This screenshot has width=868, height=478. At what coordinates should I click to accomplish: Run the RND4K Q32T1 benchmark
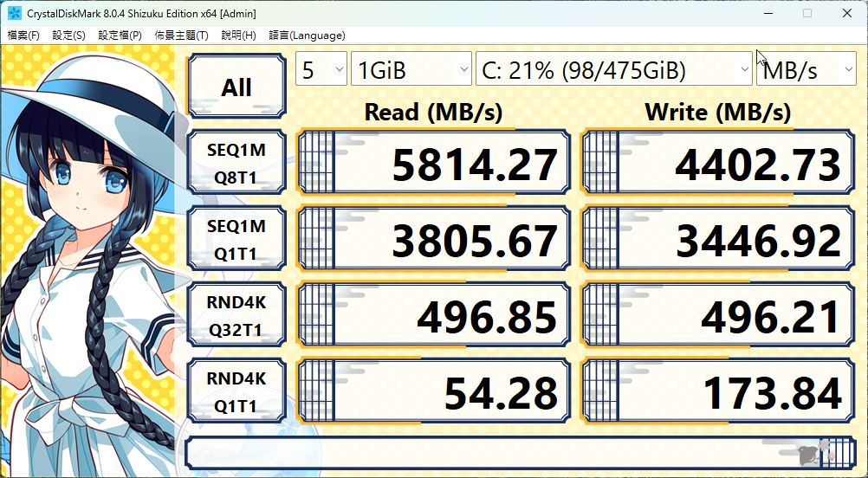pyautogui.click(x=236, y=317)
